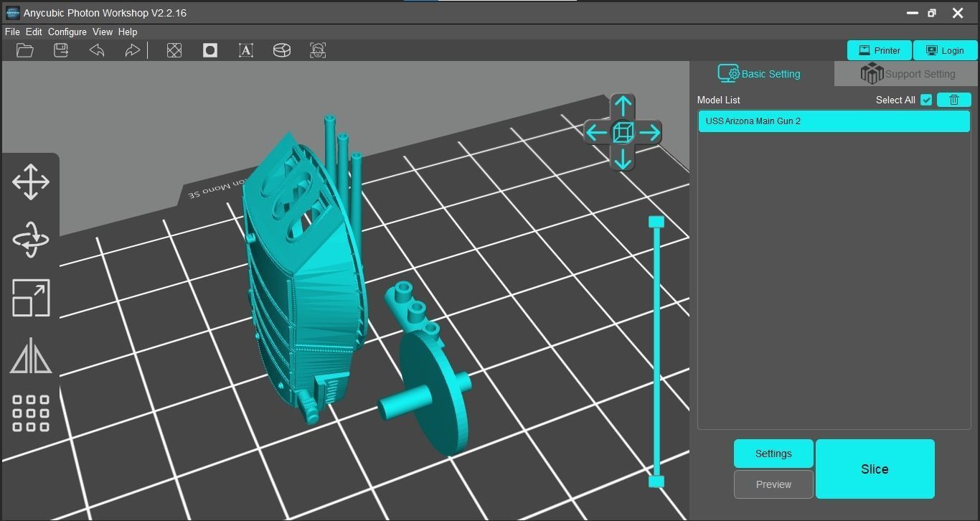Open the Settings button near Slice
This screenshot has height=521, width=980.
[x=773, y=454]
